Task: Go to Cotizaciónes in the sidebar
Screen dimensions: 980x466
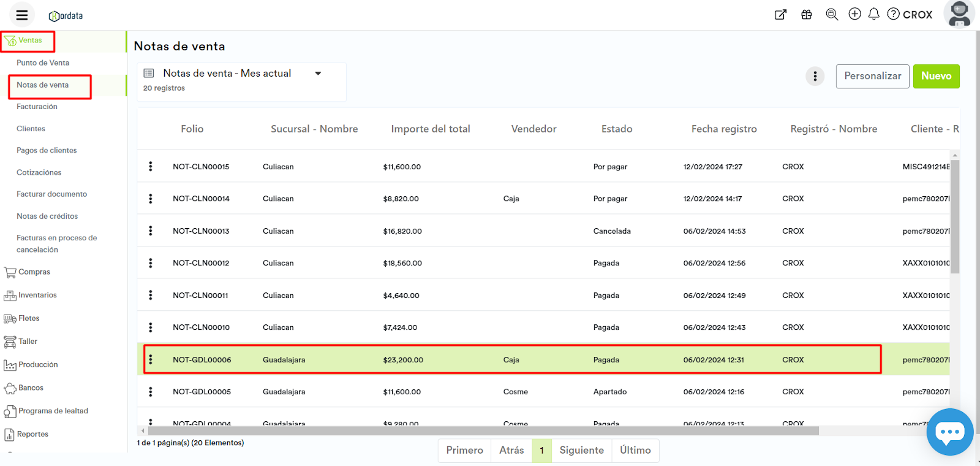Action: tap(39, 172)
